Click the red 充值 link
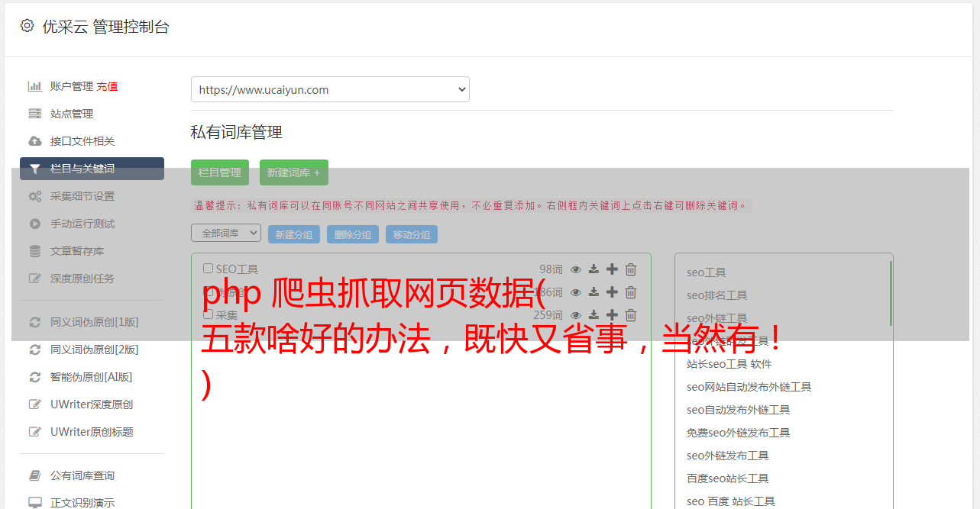The width and height of the screenshot is (980, 509). pos(107,86)
